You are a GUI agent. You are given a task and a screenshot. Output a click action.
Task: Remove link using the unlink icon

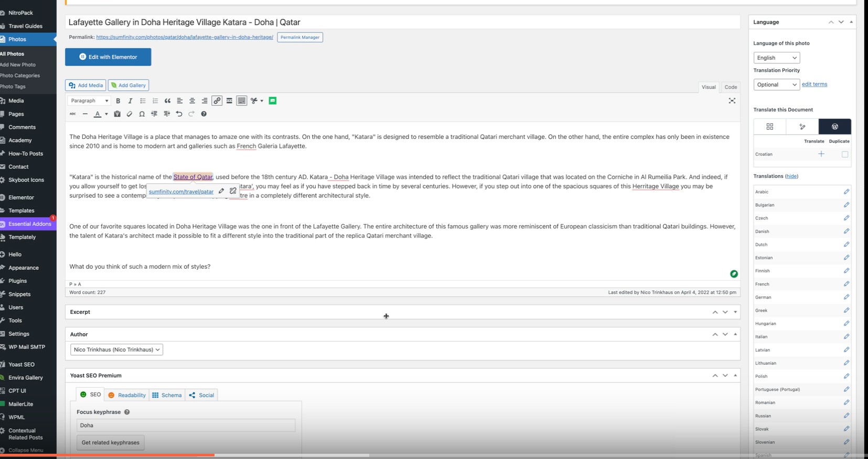pyautogui.click(x=233, y=191)
